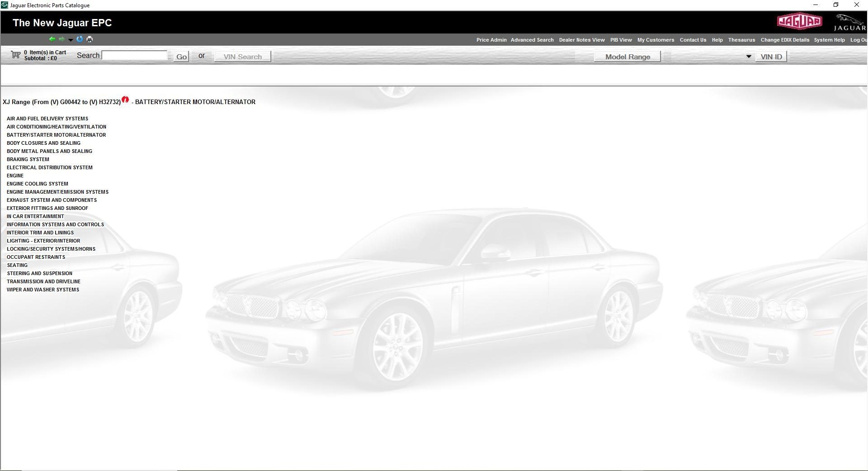
Task: Click the forward navigation arrow
Action: tap(62, 39)
